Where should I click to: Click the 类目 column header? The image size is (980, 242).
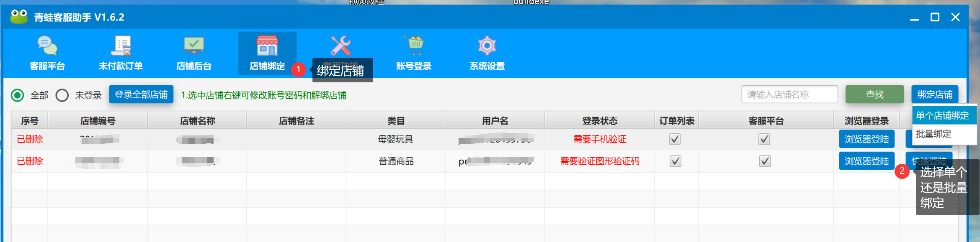click(x=396, y=121)
